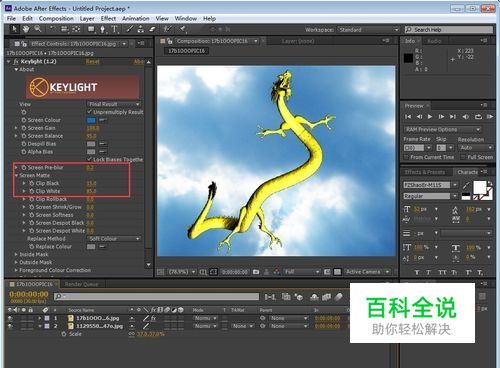
Task: Select the Horizontal Type tool
Action: click(x=114, y=29)
